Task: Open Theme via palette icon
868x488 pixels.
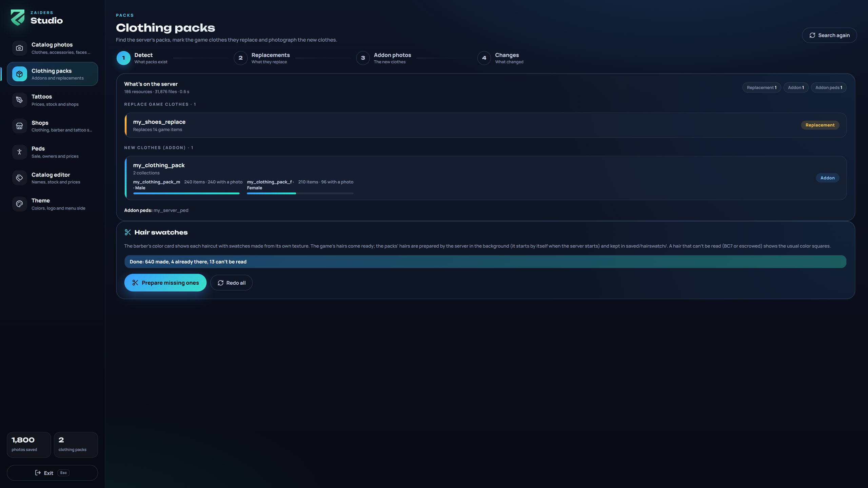Action: [19, 204]
